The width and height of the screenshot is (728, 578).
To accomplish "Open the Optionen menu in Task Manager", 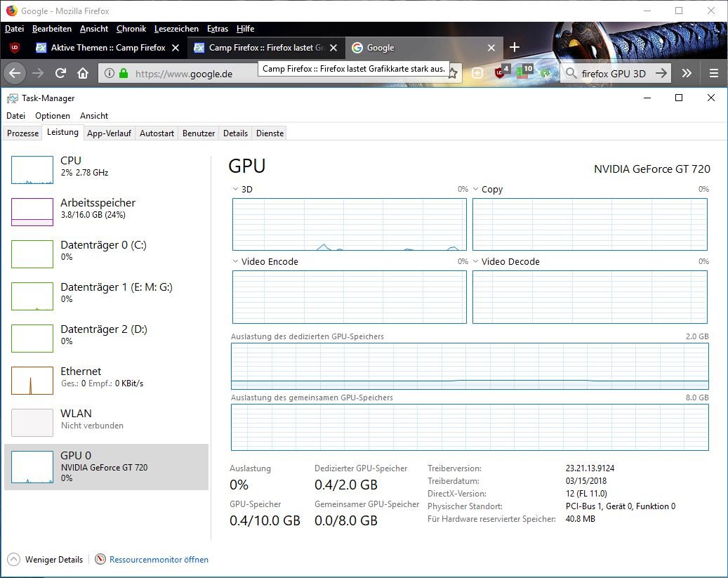I will click(x=53, y=116).
